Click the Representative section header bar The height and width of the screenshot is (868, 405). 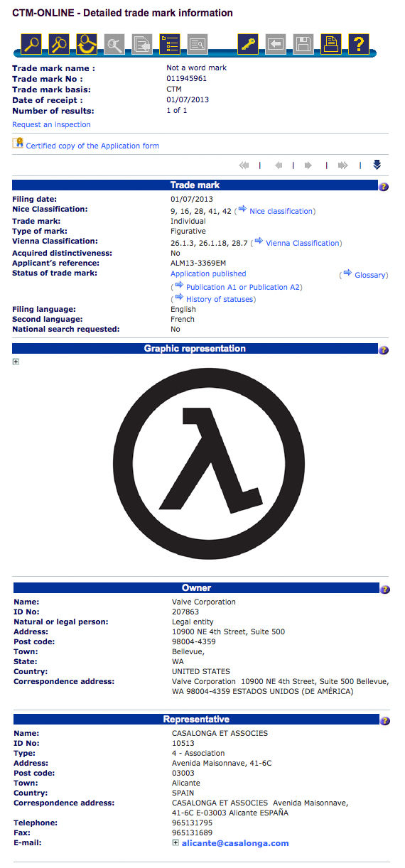196,720
